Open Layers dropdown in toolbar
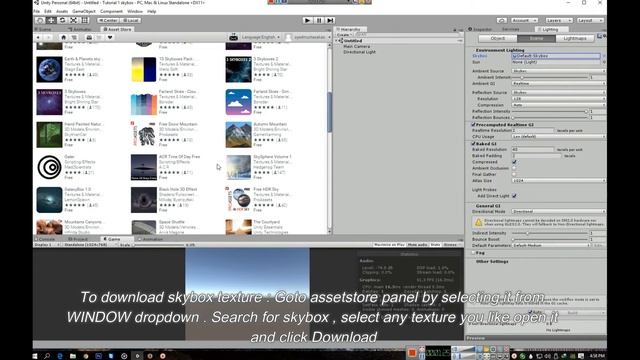The height and width of the screenshot is (360, 640). click(x=558, y=20)
